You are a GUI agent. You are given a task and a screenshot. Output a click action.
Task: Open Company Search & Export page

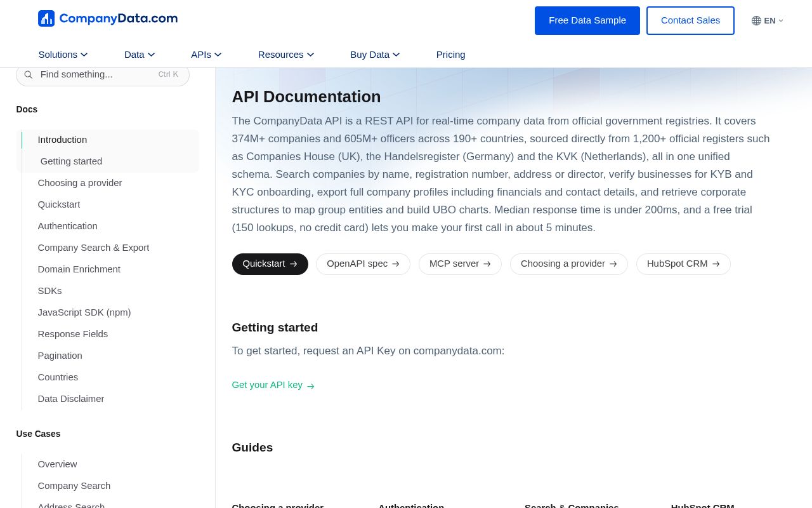[x=94, y=248]
